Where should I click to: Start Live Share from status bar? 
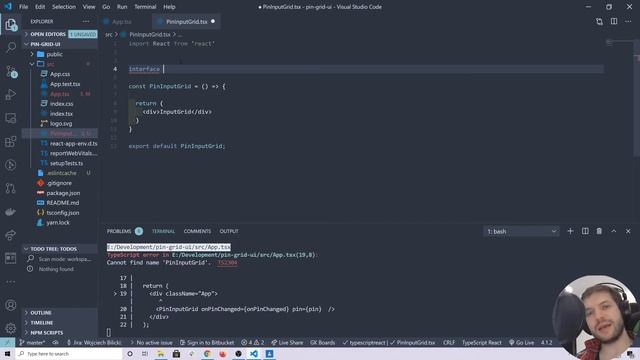[287, 342]
